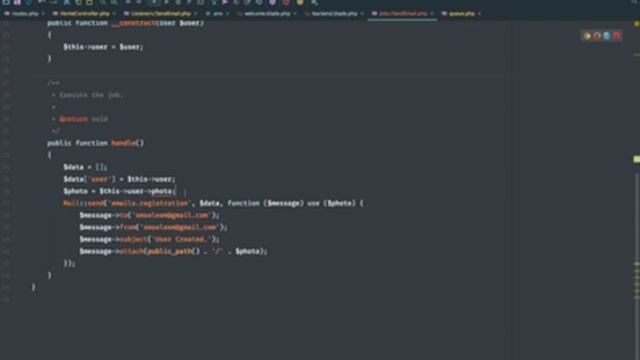The height and width of the screenshot is (360, 640).
Task: Open preview in Safari browser icon
Action: [607, 36]
